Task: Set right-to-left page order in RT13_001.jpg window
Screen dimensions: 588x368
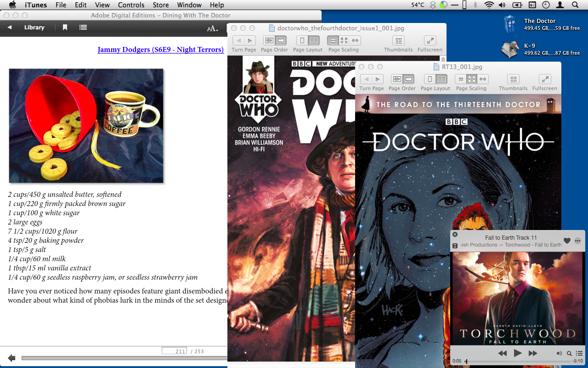Action: [396, 79]
